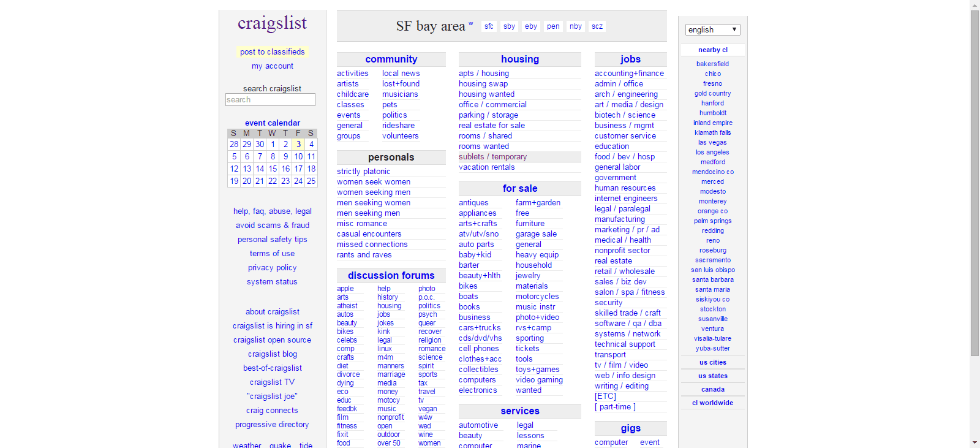980x448 pixels.
Task: Open the jobs section heading
Action: (630, 59)
